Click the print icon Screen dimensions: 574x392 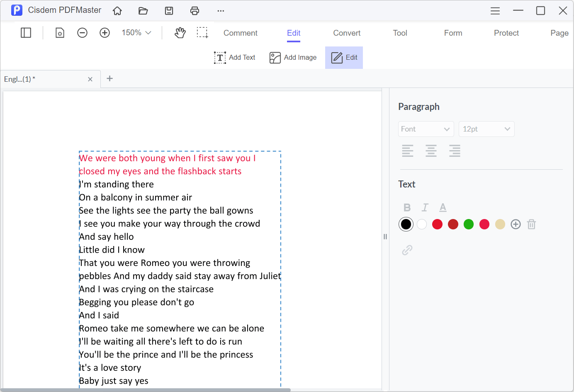(x=195, y=11)
